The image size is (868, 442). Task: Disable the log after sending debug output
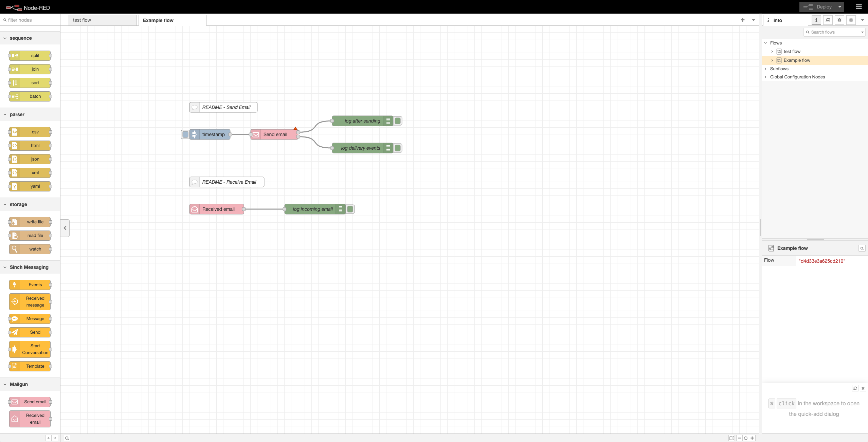[398, 121]
